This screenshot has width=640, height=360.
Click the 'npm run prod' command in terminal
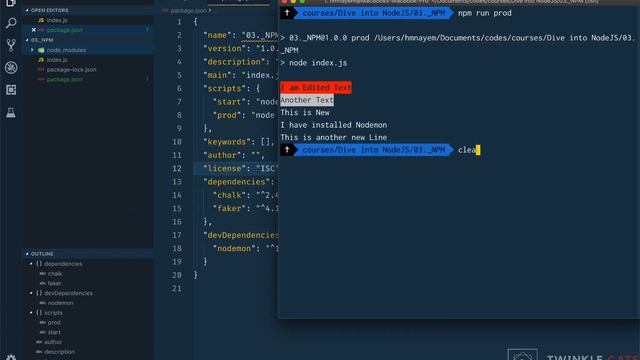point(484,13)
